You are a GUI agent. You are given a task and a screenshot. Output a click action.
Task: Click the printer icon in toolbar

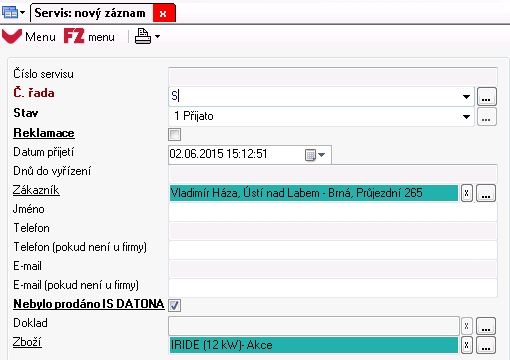click(143, 36)
